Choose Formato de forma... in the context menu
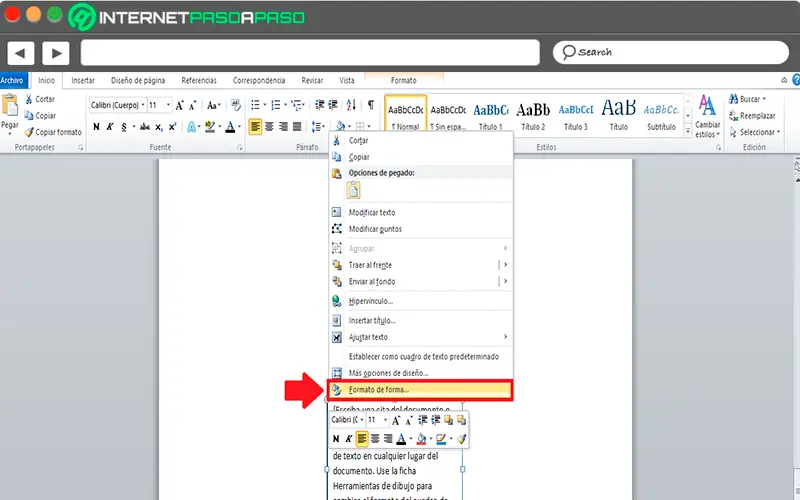The width and height of the screenshot is (800, 500). click(x=419, y=390)
